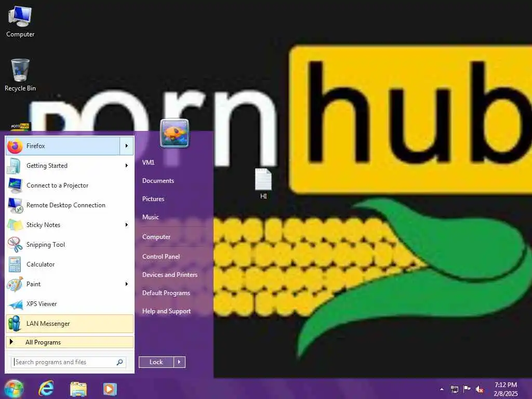The height and width of the screenshot is (399, 532).
Task: Open the Computer desktop icon
Action: point(20,21)
